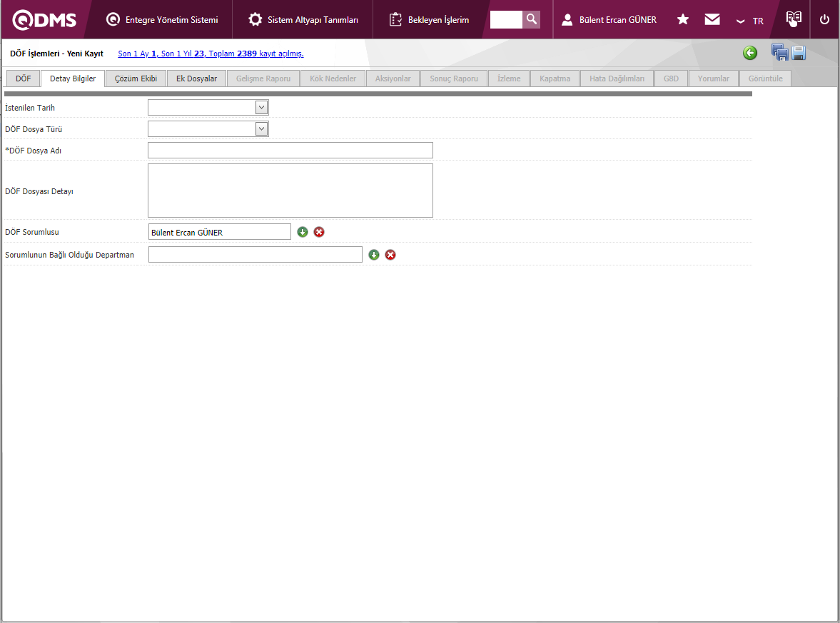Image resolution: width=840 pixels, height=623 pixels.
Task: Open Hata Dağılımları tab
Action: tap(617, 78)
